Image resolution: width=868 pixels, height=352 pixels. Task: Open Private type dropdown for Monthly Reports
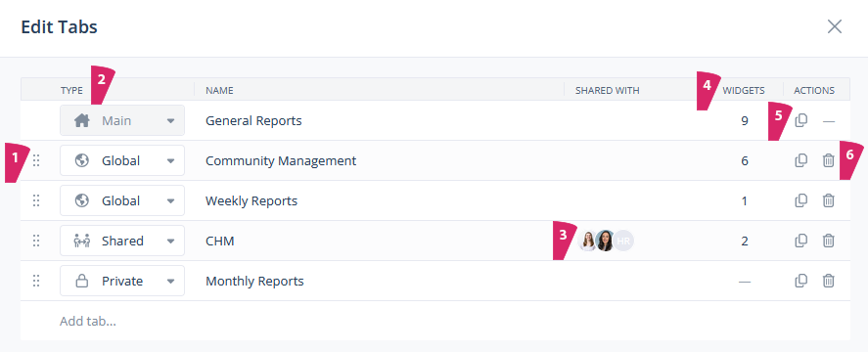(122, 282)
